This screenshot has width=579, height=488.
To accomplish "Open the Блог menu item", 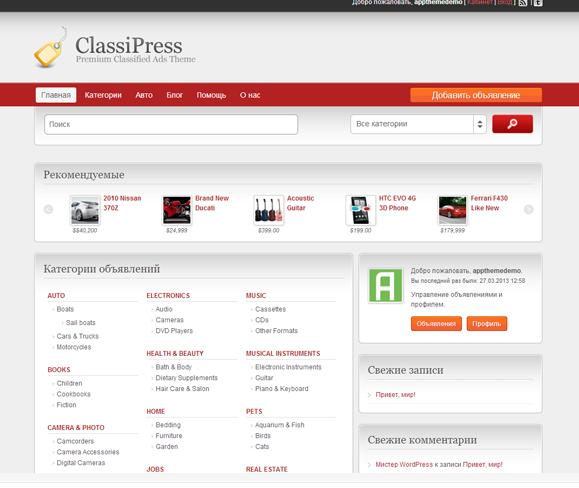I will tap(174, 95).
